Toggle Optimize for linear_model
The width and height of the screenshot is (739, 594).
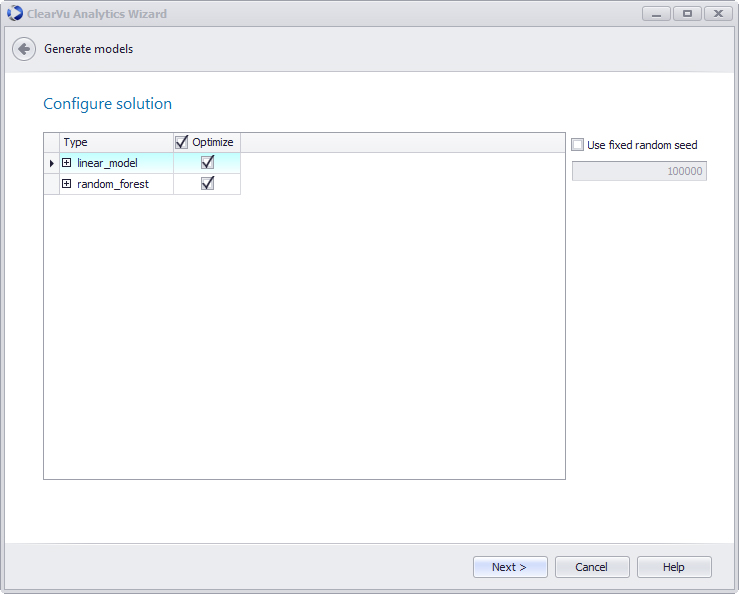tap(207, 163)
